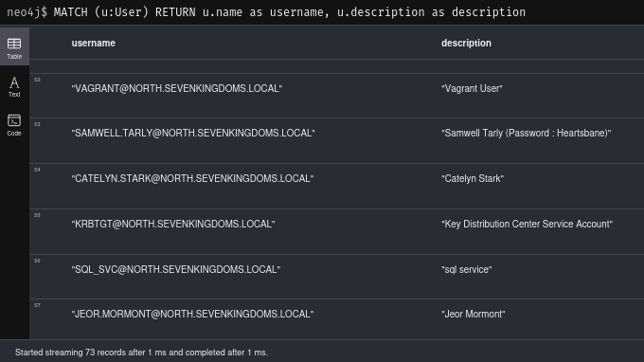Click the neo4j$ prompt label
644x362 pixels.
tap(27, 12)
